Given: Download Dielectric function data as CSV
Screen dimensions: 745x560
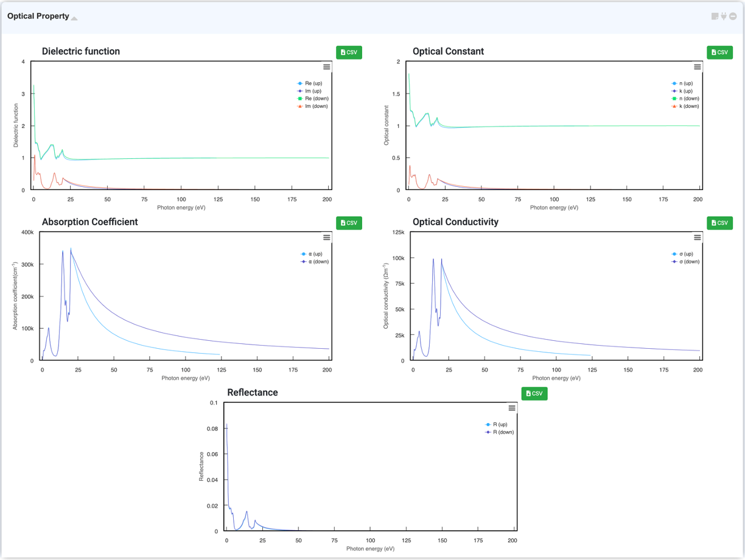Looking at the screenshot, I should [x=349, y=52].
